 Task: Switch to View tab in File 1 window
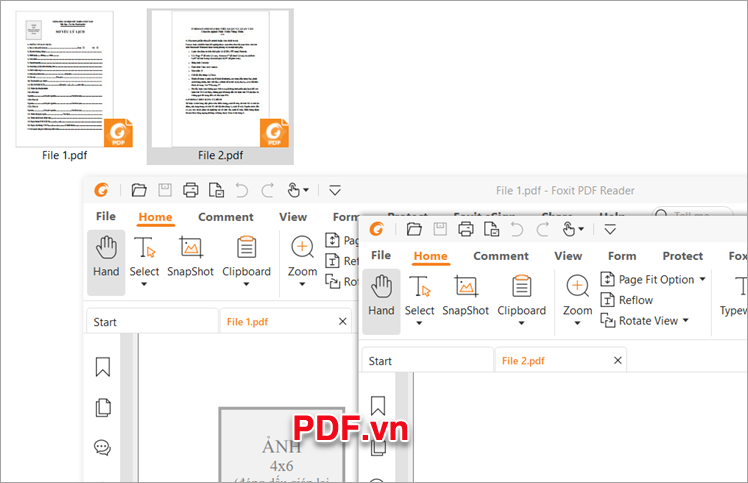[293, 217]
